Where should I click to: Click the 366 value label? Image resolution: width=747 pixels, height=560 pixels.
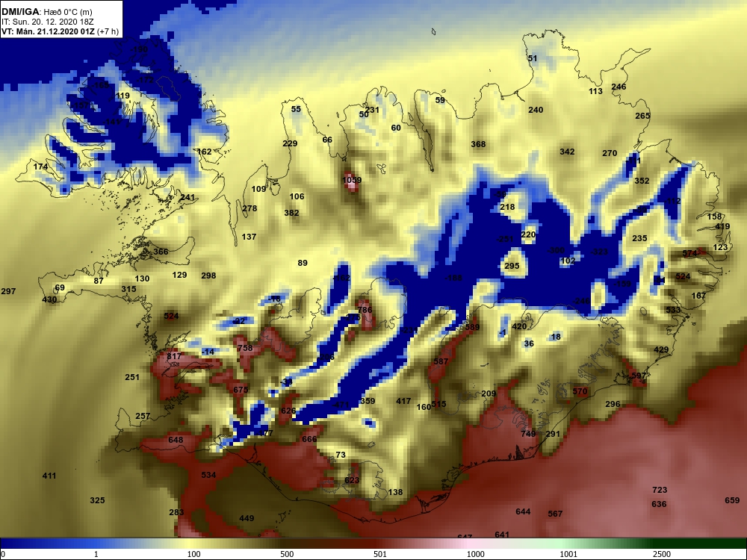161,252
